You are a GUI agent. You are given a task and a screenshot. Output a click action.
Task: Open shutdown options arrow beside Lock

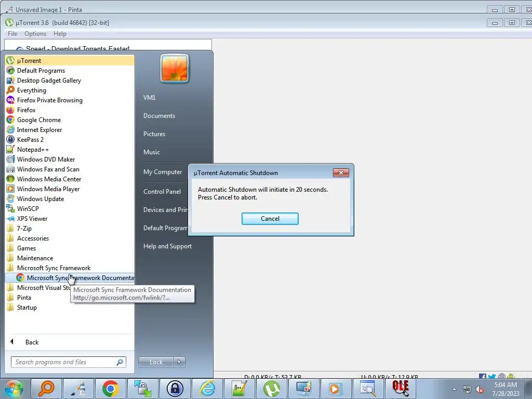coord(179,362)
